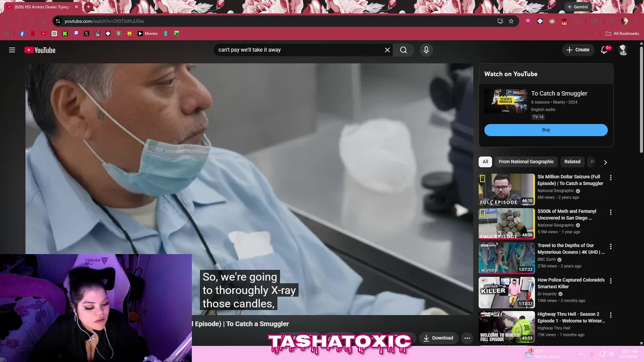Open options menu for Travel to the Depths
This screenshot has height=362, width=644.
pos(611,246)
